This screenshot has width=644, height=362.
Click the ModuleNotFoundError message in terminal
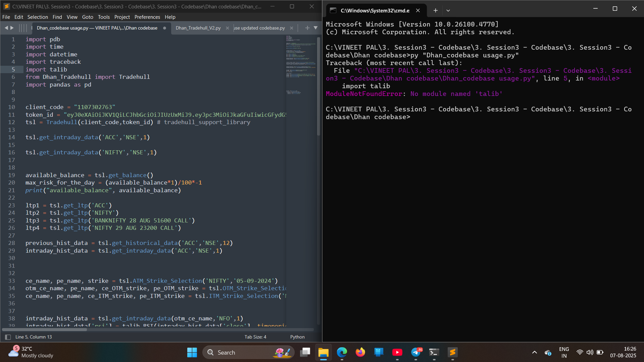coord(414,94)
